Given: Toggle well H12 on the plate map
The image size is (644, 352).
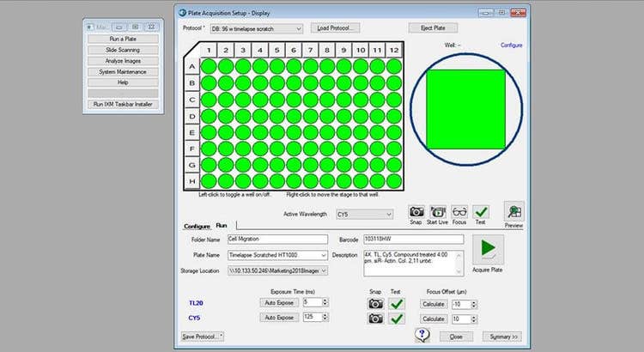Looking at the screenshot, I should tap(394, 181).
